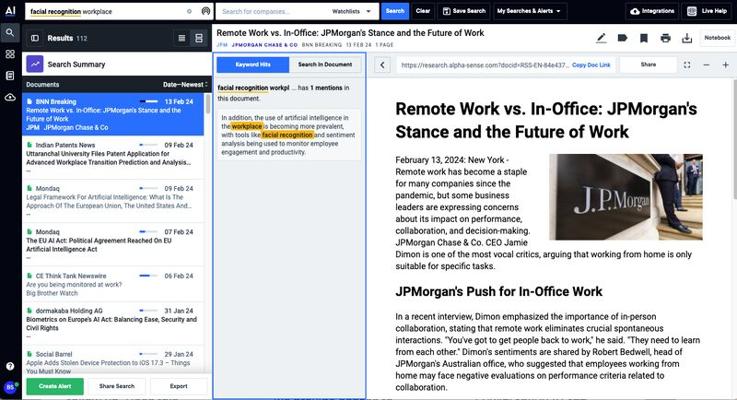The height and width of the screenshot is (400, 737).
Task: Switch to compact list view
Action: click(x=181, y=38)
